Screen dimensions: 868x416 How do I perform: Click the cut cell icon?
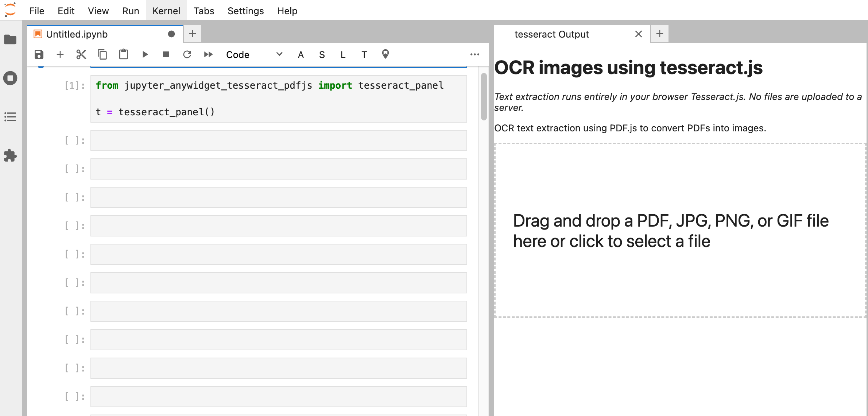click(81, 54)
